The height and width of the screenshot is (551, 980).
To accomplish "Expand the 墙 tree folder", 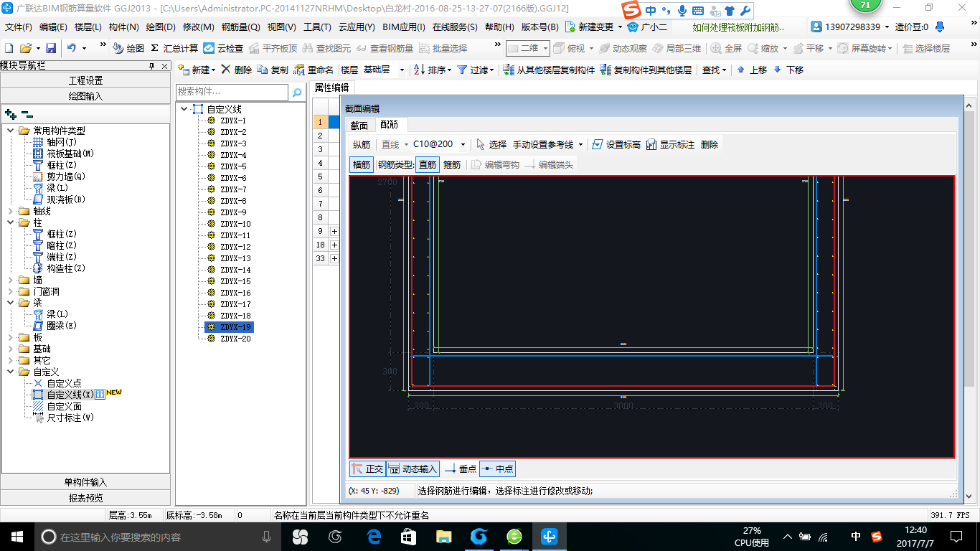I will [x=10, y=280].
